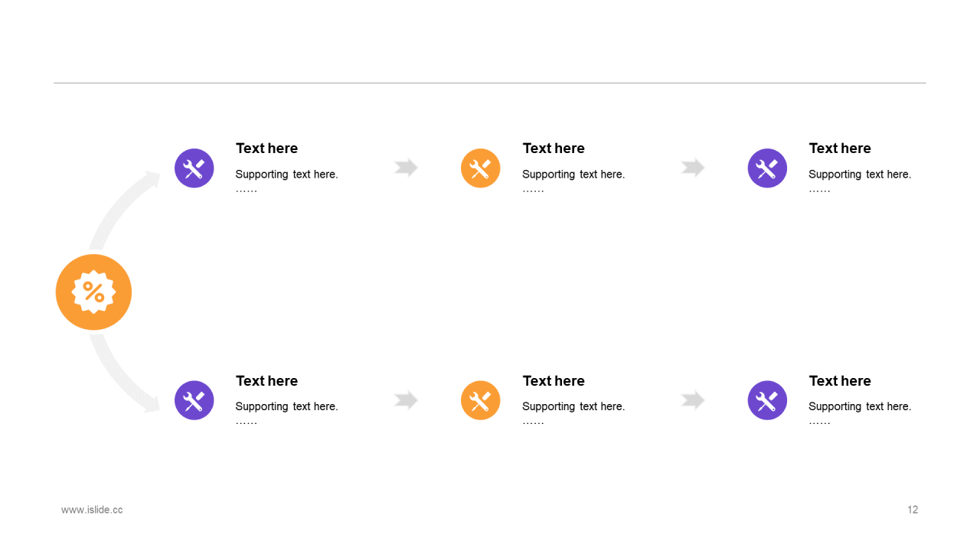Select 'Text here' heading beside top orange icon
This screenshot has height=551, width=980.
pyautogui.click(x=554, y=148)
